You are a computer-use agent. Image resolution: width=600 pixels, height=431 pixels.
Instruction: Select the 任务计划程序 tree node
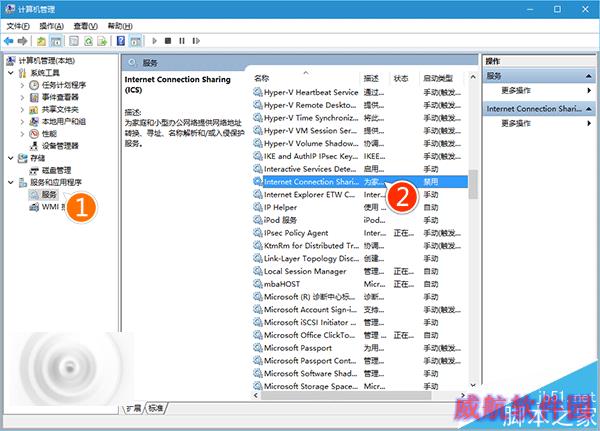(64, 85)
